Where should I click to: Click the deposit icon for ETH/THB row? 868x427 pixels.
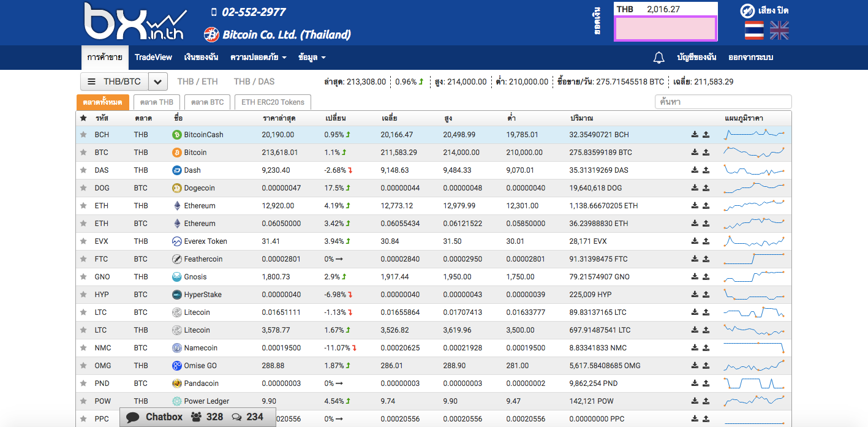695,206
